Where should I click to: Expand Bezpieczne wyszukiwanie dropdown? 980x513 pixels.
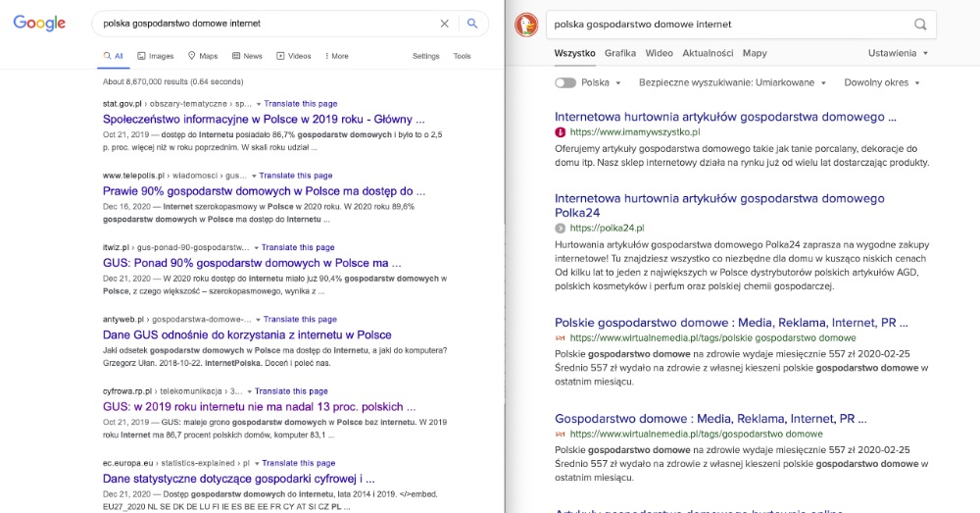click(732, 83)
